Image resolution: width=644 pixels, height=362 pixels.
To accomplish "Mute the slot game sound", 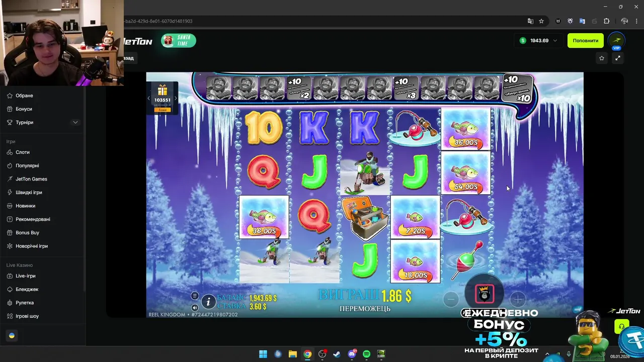I will [x=195, y=307].
